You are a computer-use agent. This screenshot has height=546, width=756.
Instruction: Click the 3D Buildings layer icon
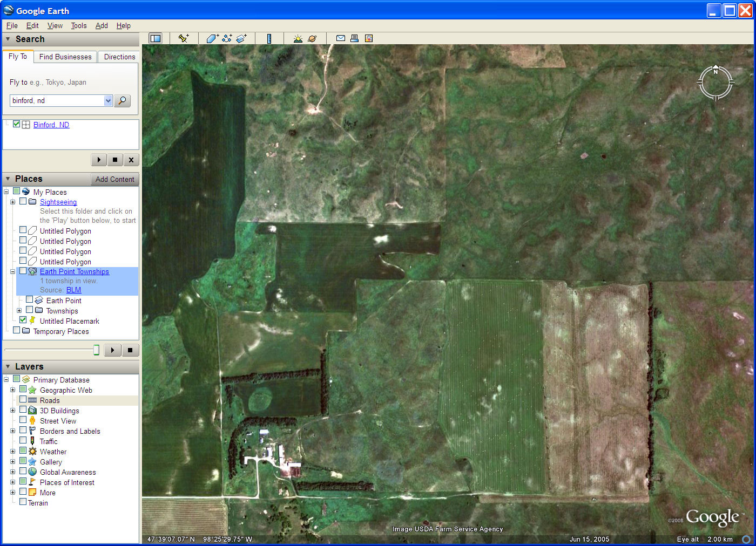pos(32,411)
